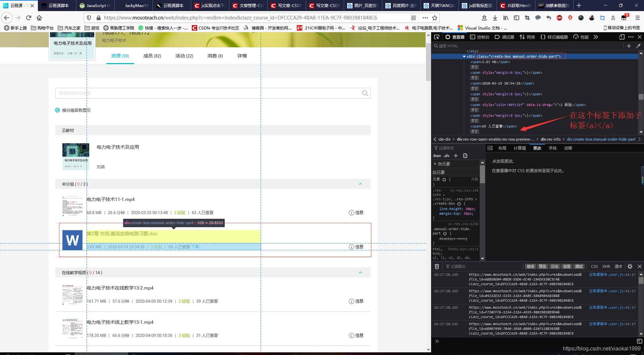Switch DevTools to 控制台 tab

pyautogui.click(x=480, y=37)
